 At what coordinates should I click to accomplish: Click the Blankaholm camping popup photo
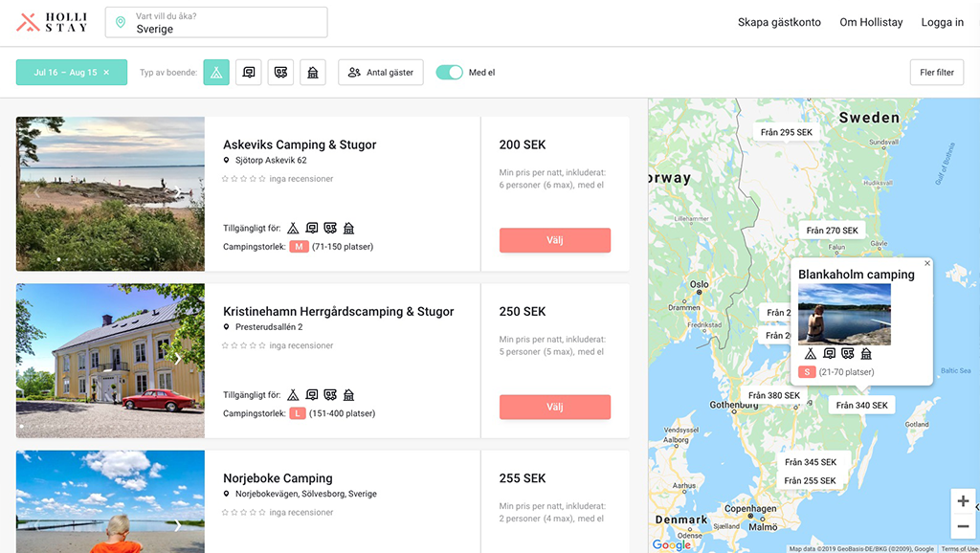click(844, 315)
